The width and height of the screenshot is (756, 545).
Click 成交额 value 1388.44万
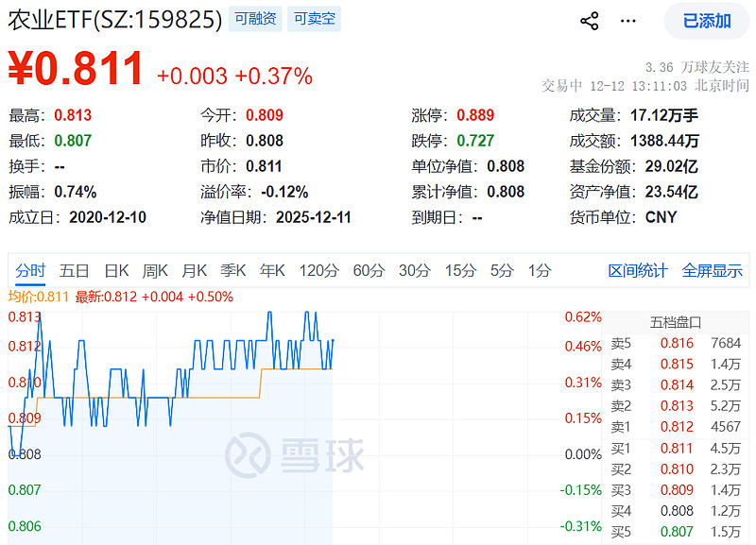coord(664,141)
